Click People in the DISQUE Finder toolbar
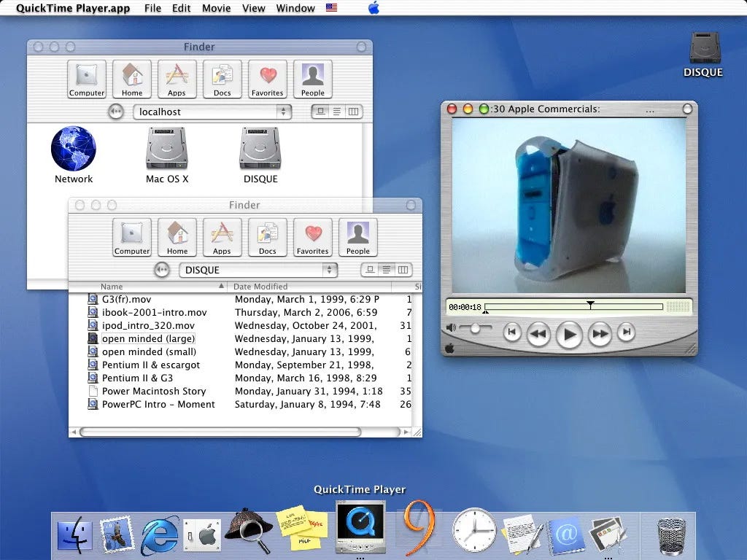The image size is (747, 560). click(x=357, y=237)
